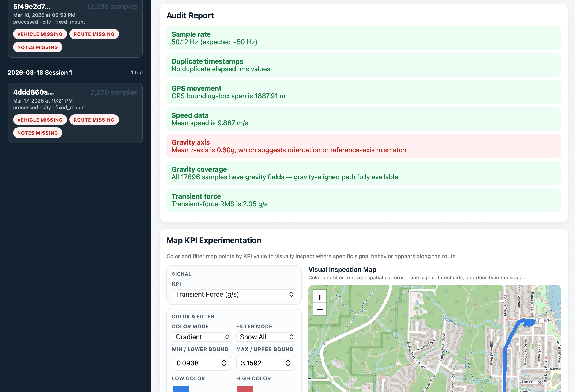Click the 'Mar 17, 2026 at 10:21 PM' timestamp
Screen dimensions: 575x392
[43, 101]
